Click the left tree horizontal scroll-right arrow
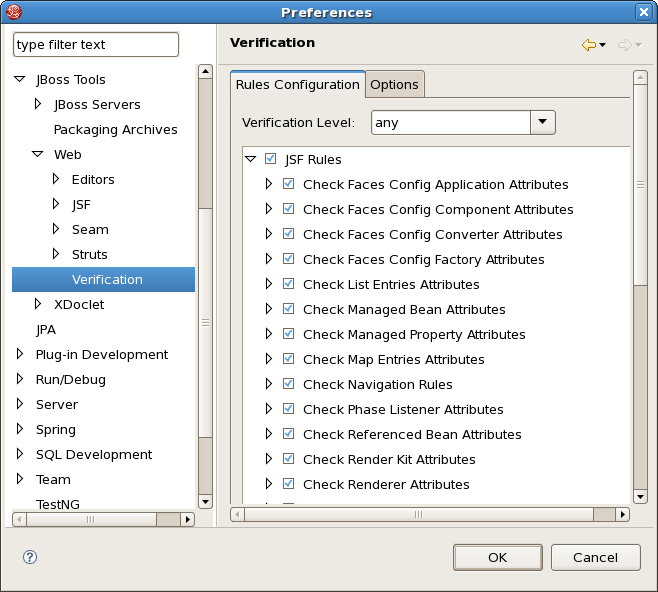The height and width of the screenshot is (592, 658). [188, 519]
